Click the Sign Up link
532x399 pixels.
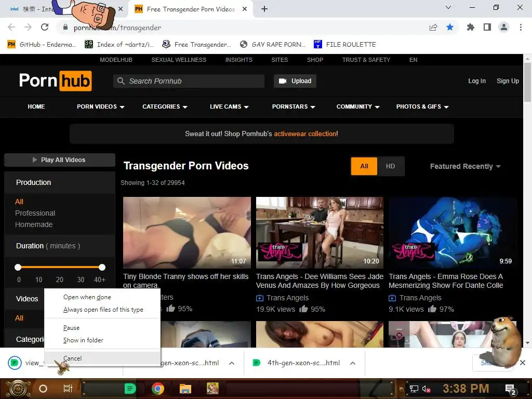pos(508,81)
